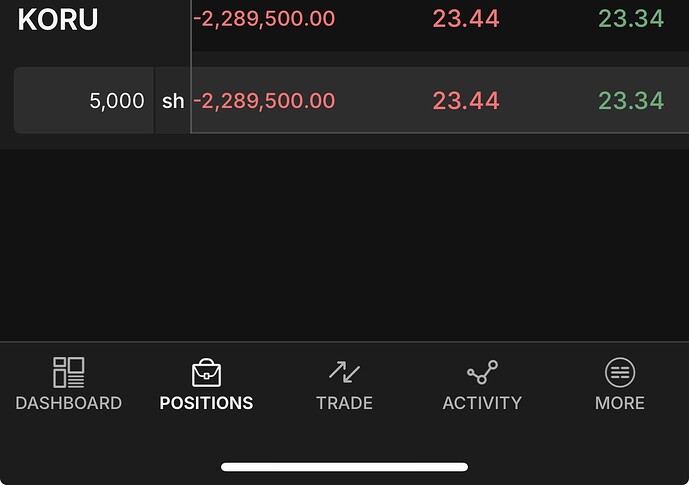The width and height of the screenshot is (689, 485).
Task: Tap green 23.34 in the 5,000 sh row
Action: 631,101
